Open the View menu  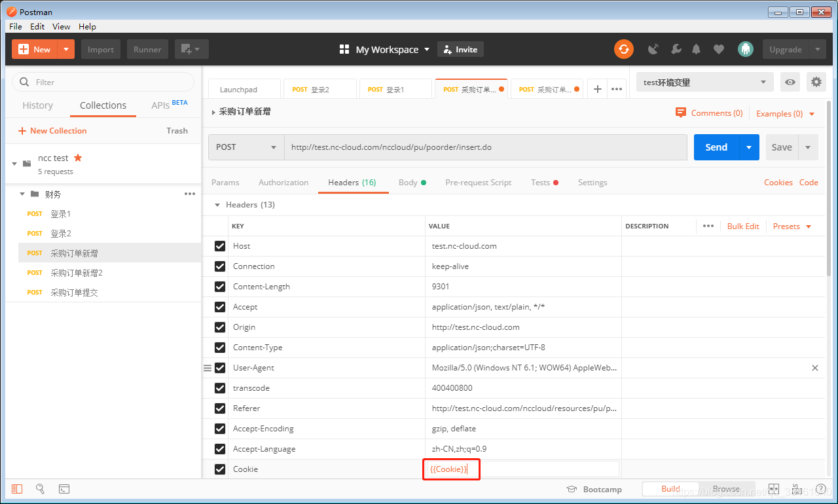point(62,26)
